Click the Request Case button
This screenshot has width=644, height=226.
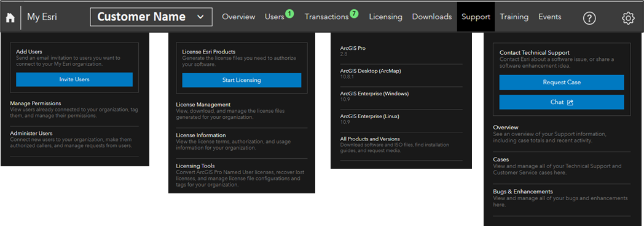(562, 83)
